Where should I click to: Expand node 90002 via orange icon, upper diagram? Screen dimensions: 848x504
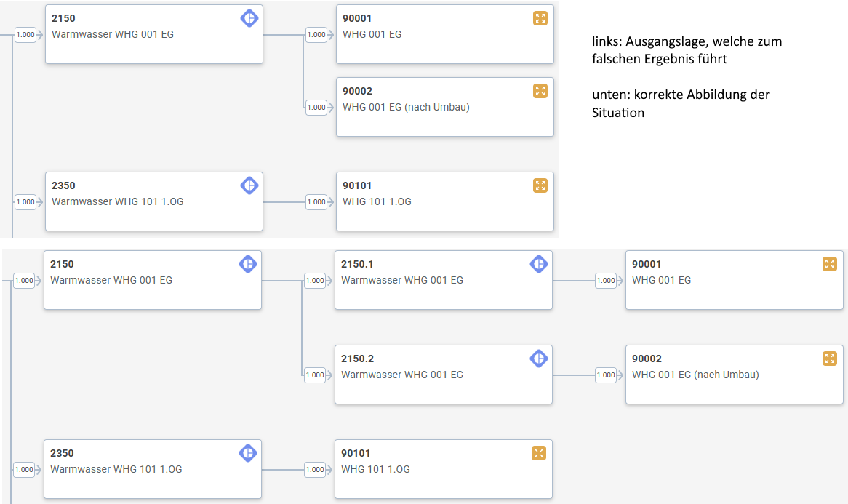540,91
